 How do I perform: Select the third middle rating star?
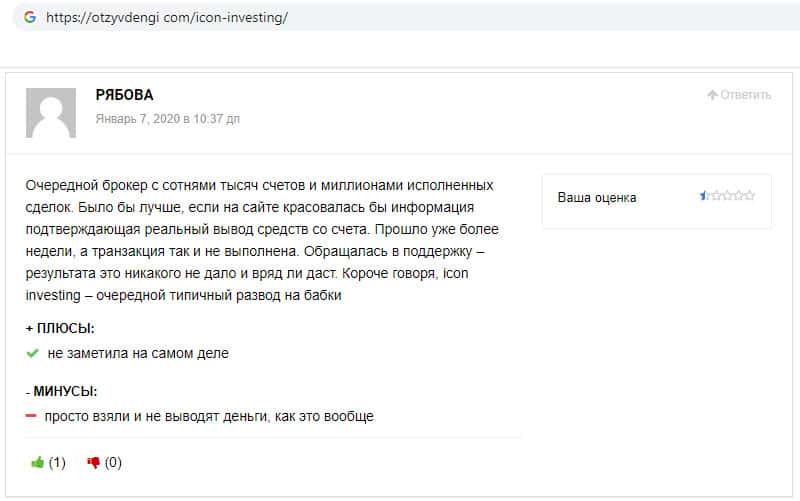point(727,196)
